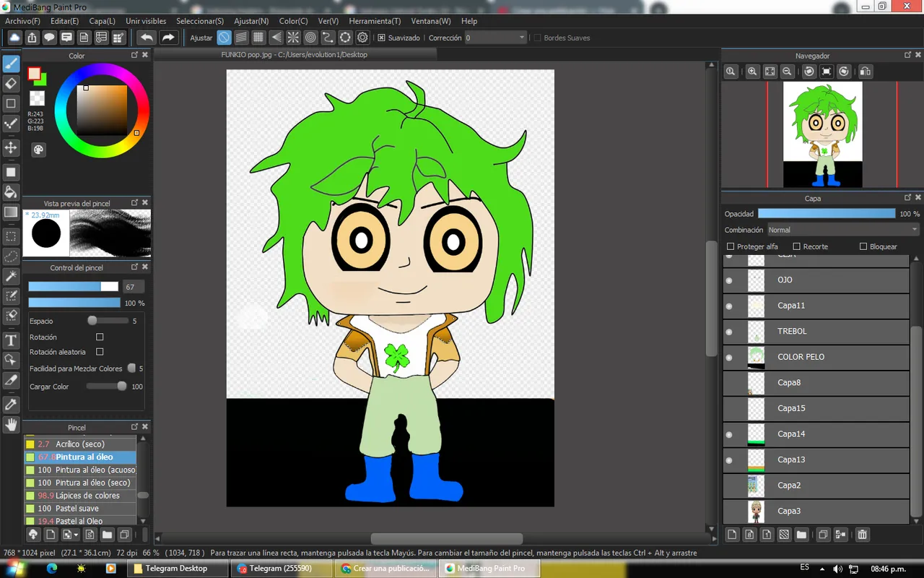Viewport: 924px width, 578px height.
Task: Click the zoom out icon in Navegador
Action: (788, 71)
